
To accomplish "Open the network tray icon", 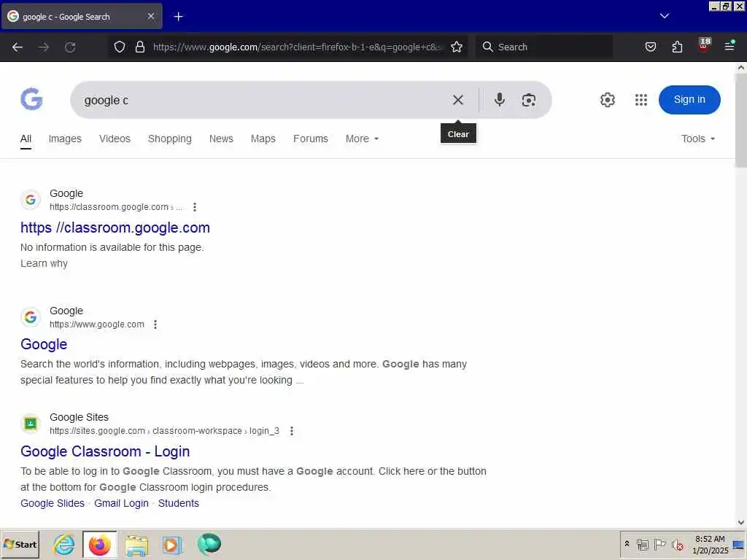I will coord(643,544).
